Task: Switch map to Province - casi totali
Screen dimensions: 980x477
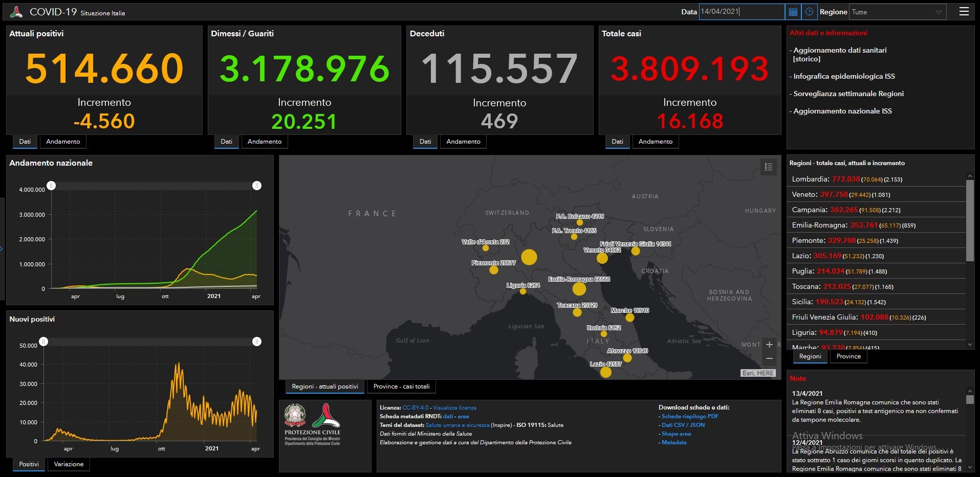Action: coord(401,387)
